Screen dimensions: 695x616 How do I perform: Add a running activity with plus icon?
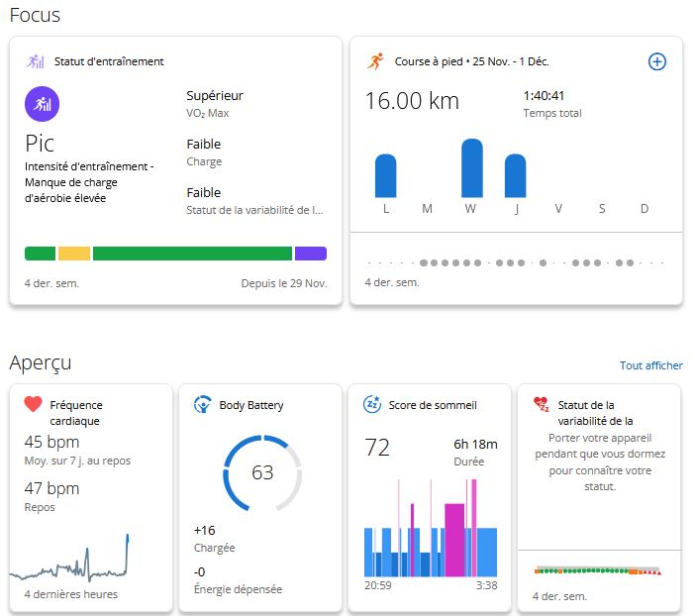[x=656, y=61]
